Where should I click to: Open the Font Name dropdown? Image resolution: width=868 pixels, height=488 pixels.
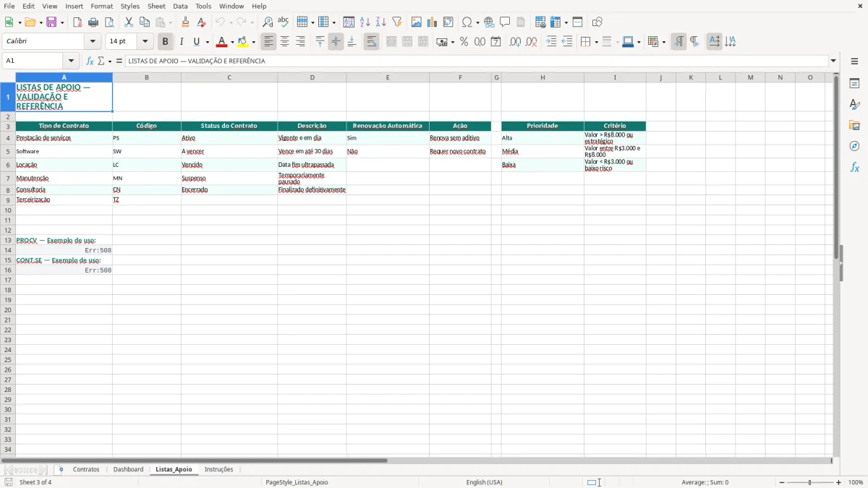(93, 42)
